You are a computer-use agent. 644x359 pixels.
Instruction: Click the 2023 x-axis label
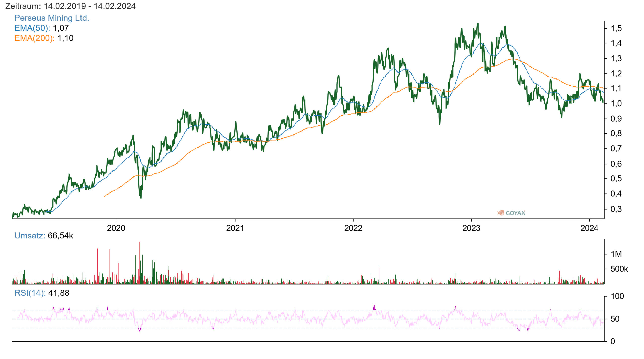click(471, 228)
